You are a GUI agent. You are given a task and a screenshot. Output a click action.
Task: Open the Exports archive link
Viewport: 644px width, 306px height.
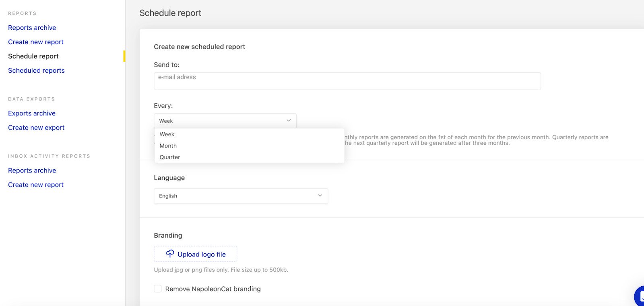(32, 113)
